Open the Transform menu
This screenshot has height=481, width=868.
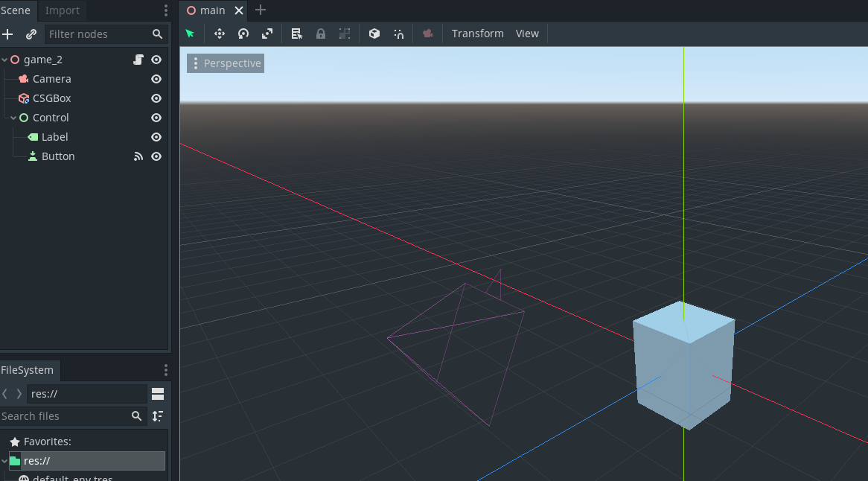478,34
